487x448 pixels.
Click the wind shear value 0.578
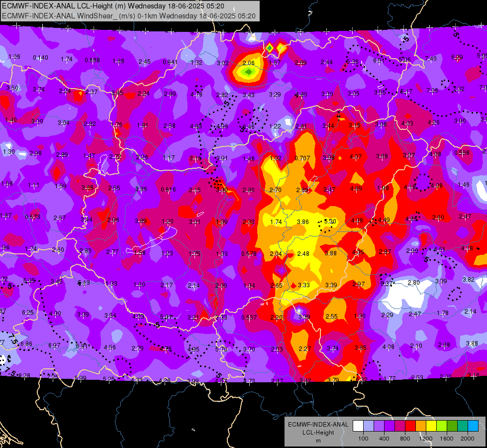(249, 254)
